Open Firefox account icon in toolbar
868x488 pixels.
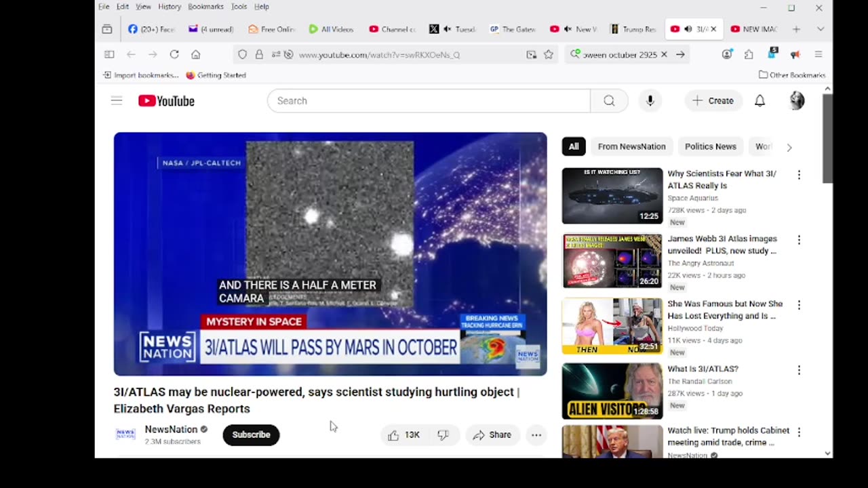727,54
